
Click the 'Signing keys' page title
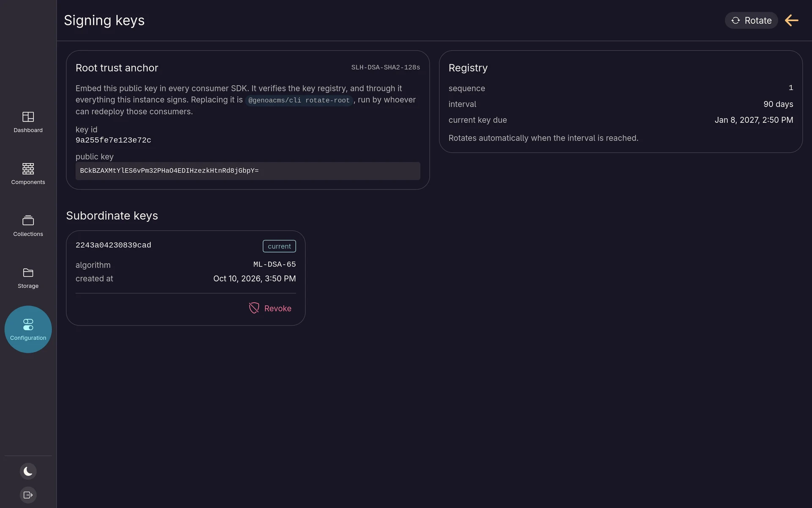coord(104,20)
